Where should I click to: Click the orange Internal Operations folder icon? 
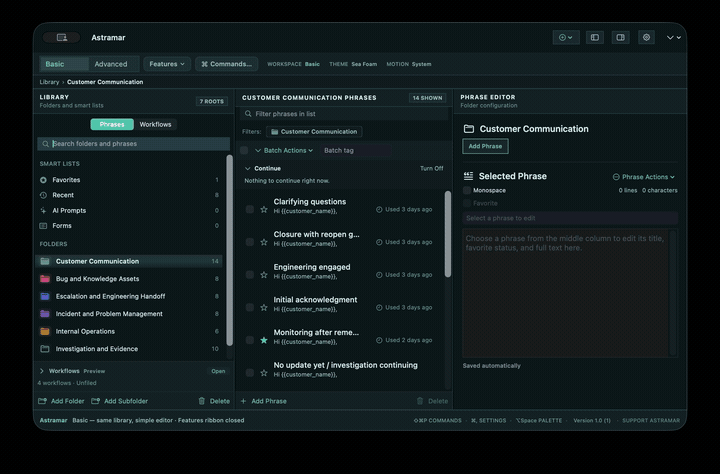(x=45, y=331)
